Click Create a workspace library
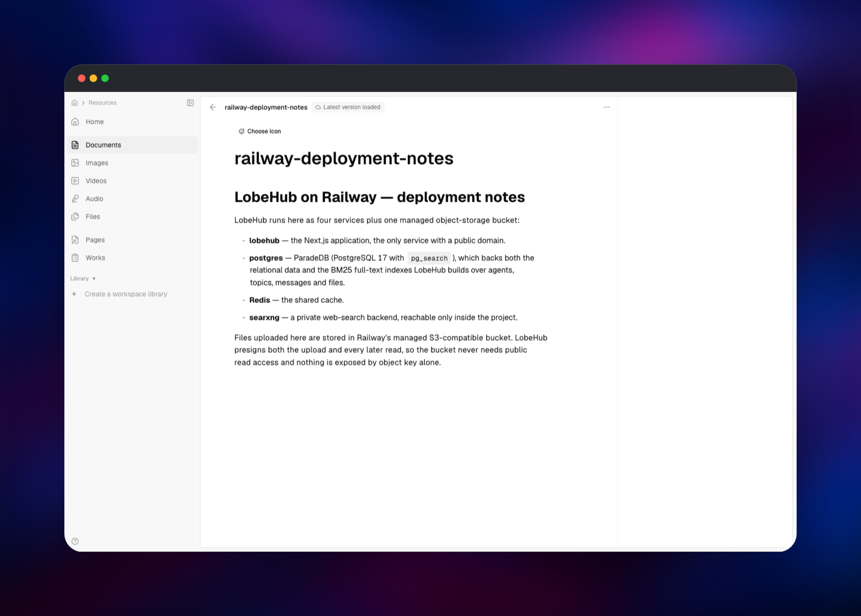The height and width of the screenshot is (616, 861). pos(126,294)
